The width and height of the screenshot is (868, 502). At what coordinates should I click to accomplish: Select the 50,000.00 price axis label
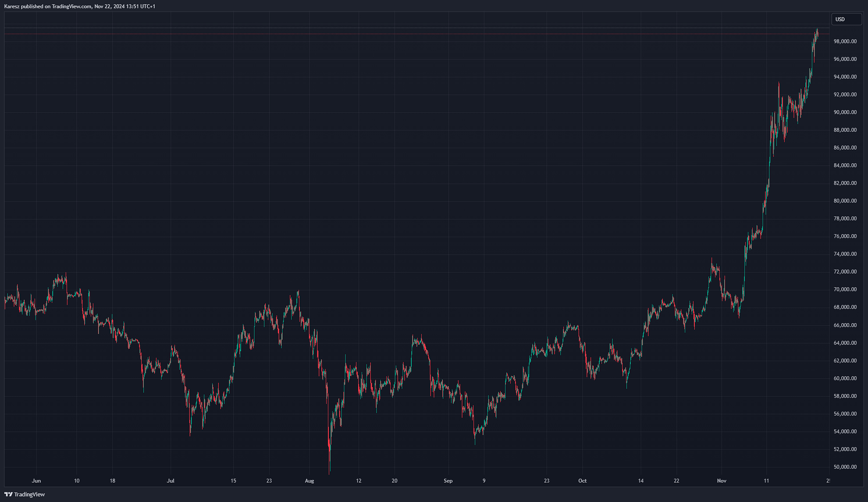[x=845, y=467]
